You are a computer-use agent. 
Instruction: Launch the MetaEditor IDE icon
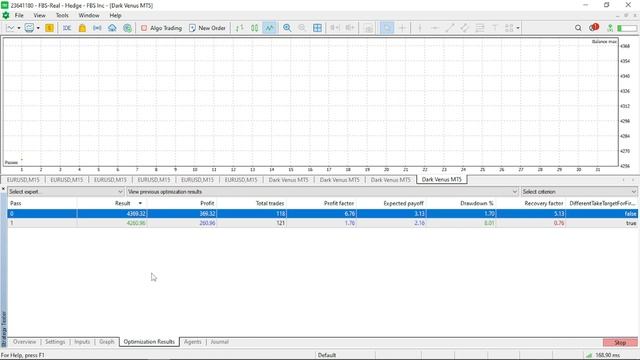click(67, 28)
